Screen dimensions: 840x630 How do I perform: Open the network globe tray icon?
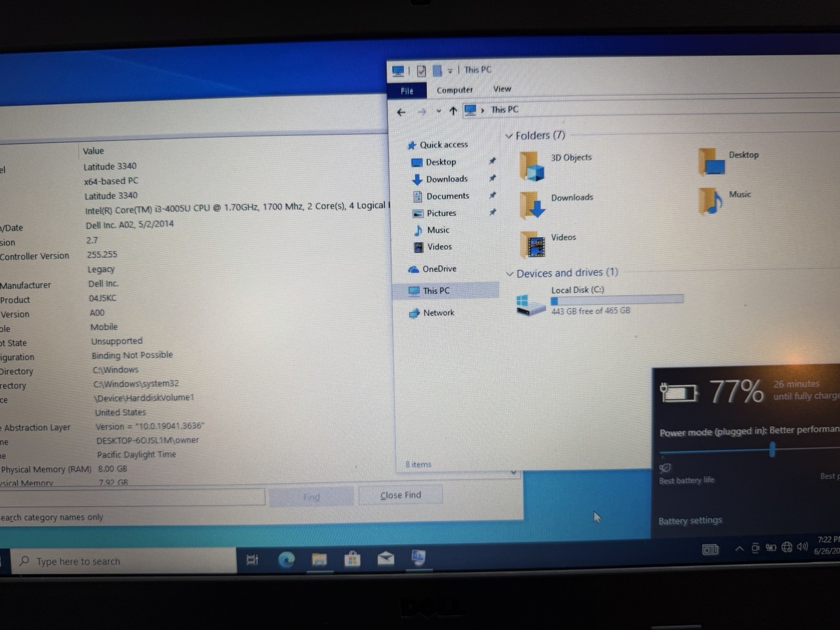pos(786,547)
